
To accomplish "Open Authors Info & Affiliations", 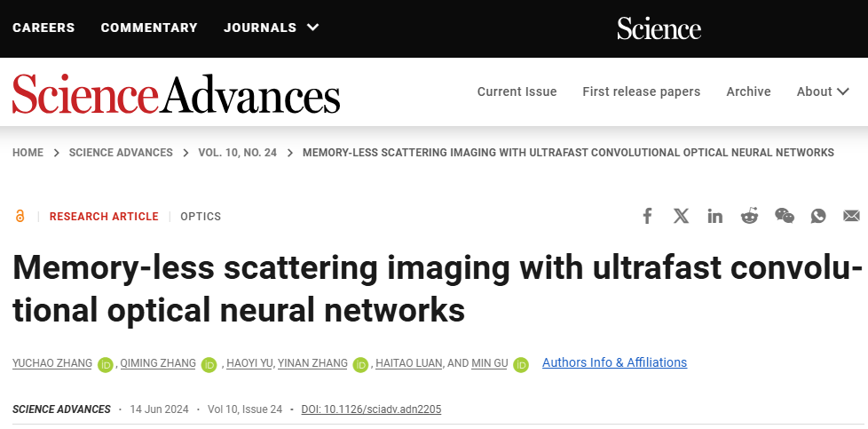I will point(614,362).
